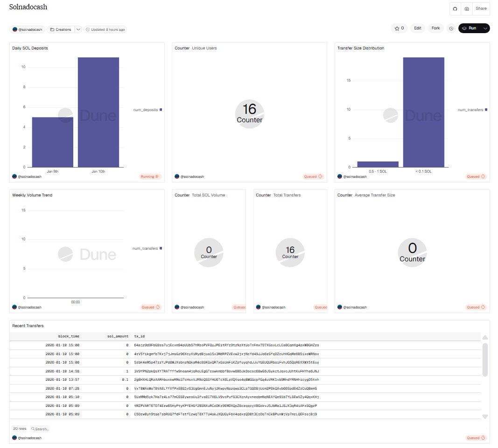Click Queued badge on Transfer Size Distribution
The width and height of the screenshot is (498, 448).
tap(476, 176)
